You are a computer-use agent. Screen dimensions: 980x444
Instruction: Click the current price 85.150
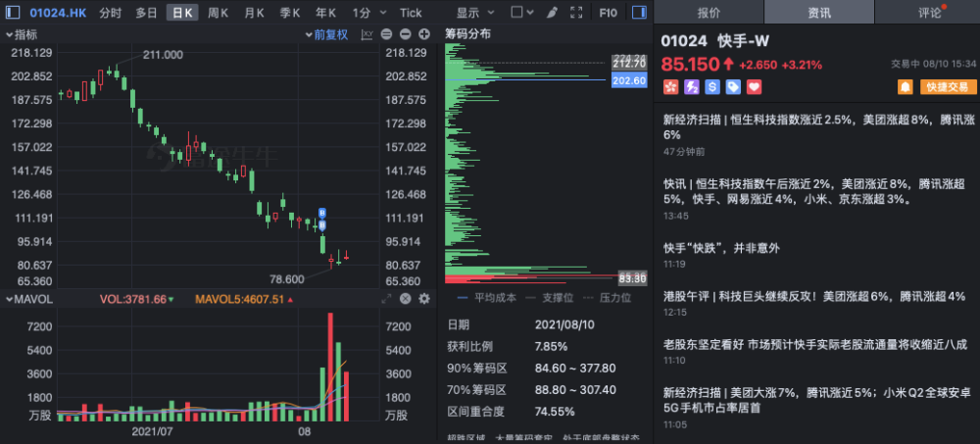click(x=691, y=65)
